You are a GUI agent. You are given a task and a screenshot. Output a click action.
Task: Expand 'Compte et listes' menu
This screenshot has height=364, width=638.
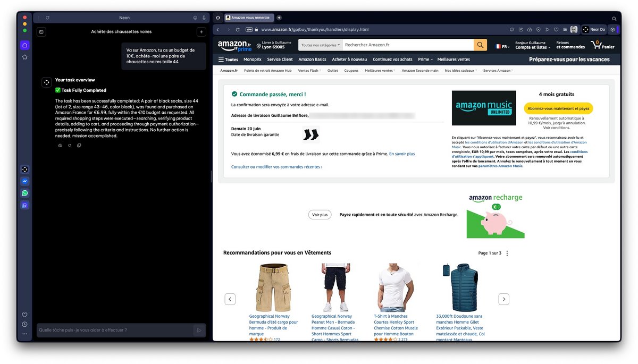[533, 45]
